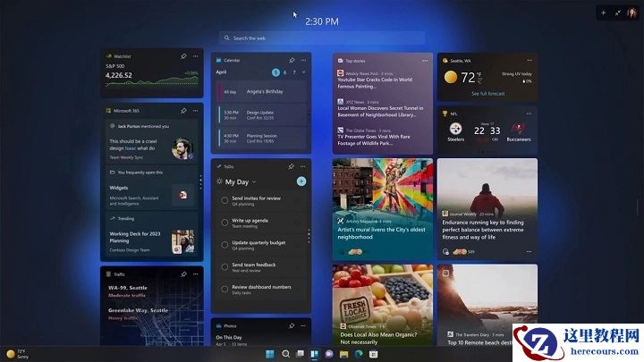
Task: Open Microsoft Store from taskbar
Action: coord(373,354)
